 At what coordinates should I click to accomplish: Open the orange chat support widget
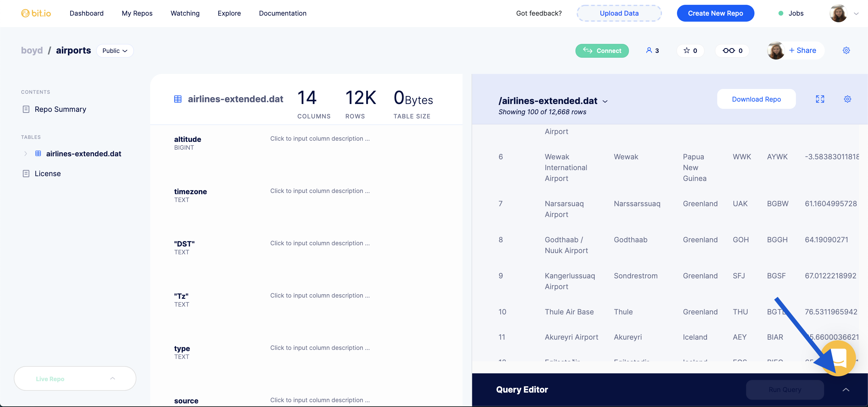839,358
